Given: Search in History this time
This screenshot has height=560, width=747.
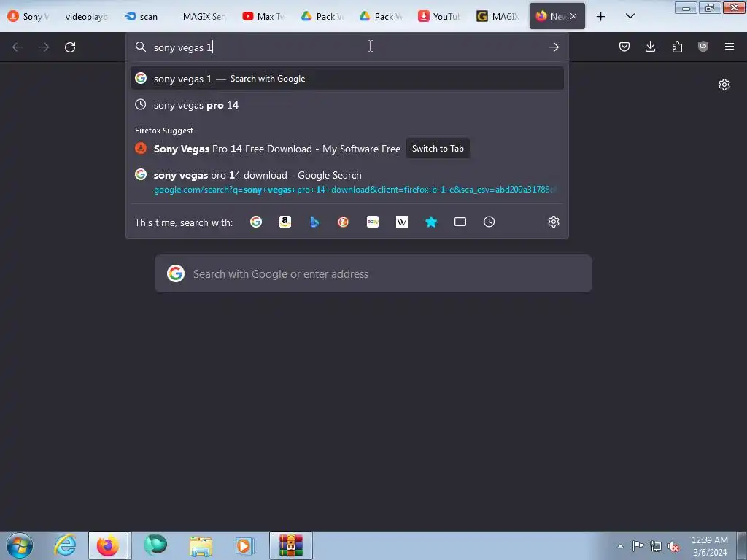Looking at the screenshot, I should 489,222.
